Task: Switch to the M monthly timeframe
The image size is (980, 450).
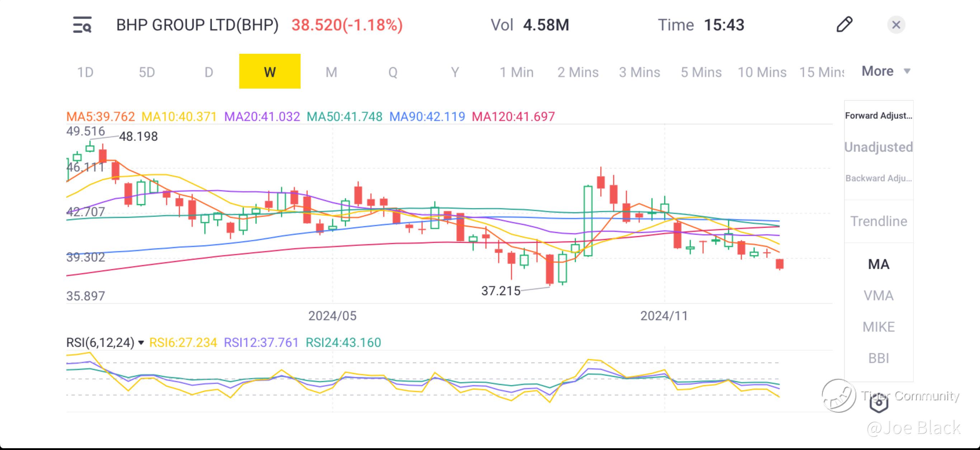Action: 331,72
